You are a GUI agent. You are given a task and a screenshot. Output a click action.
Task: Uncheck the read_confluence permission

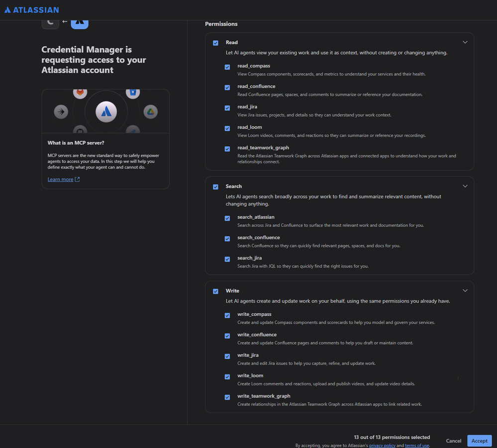(227, 88)
